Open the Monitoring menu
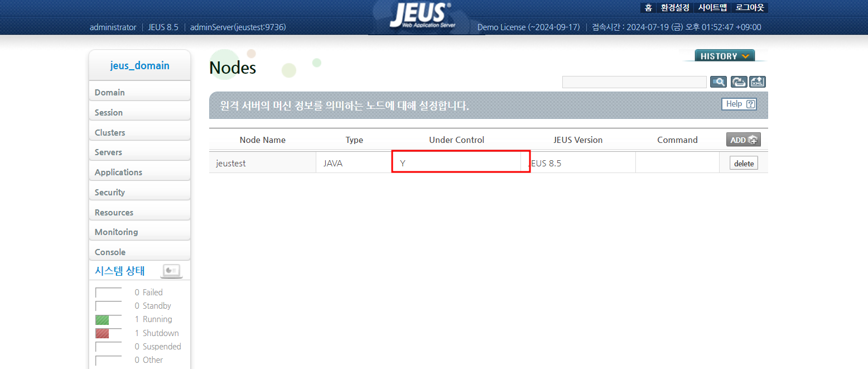This screenshot has height=369, width=868. click(x=139, y=232)
